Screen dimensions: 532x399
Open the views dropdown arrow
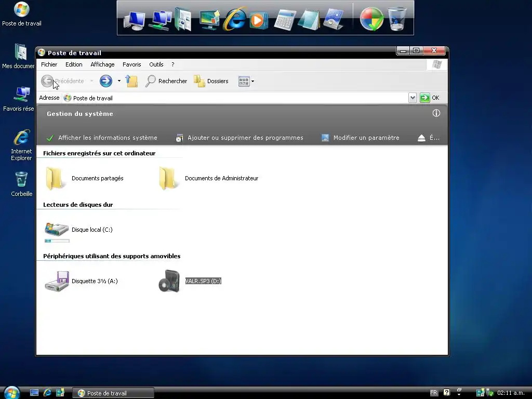[x=253, y=82]
